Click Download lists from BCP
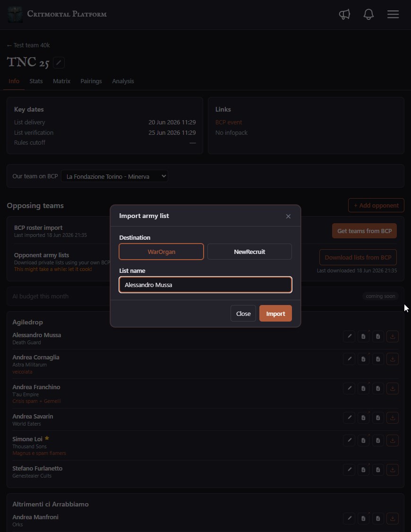411x532 pixels. (358, 257)
